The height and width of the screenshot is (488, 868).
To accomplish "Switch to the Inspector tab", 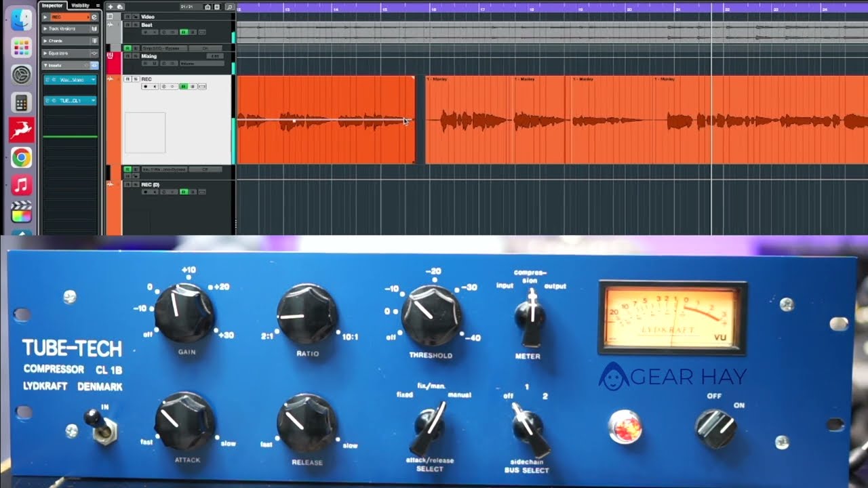I will tap(52, 5).
